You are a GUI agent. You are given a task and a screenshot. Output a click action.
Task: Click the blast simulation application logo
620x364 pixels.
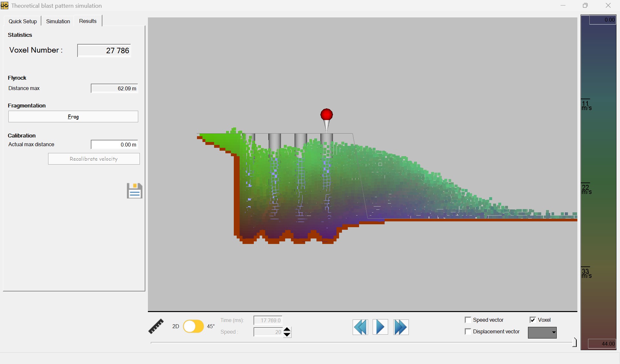tap(4, 5)
